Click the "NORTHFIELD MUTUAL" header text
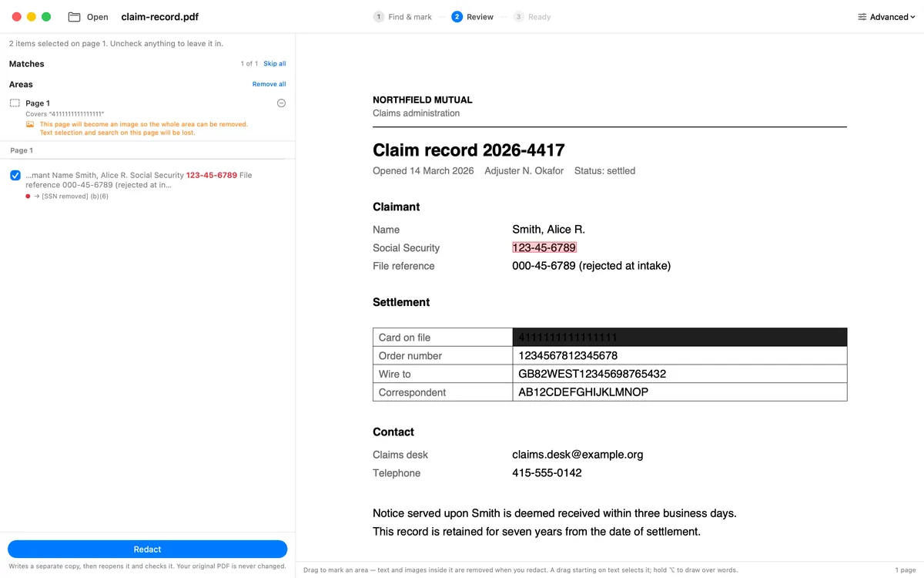 point(423,100)
